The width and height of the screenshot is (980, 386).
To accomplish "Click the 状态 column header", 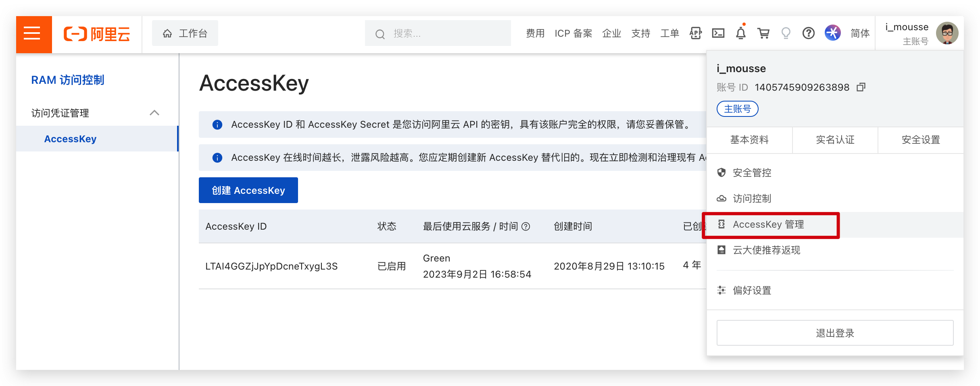I will [387, 226].
